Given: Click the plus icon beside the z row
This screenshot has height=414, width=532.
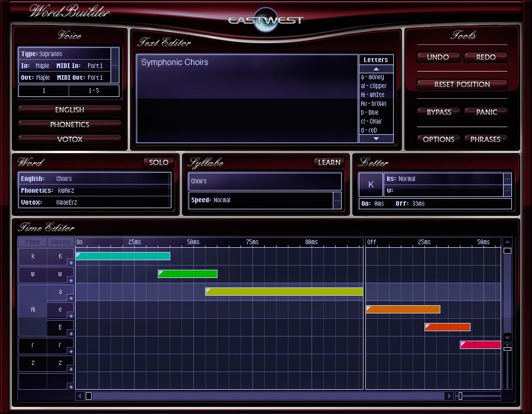Looking at the screenshot, I should [71, 369].
